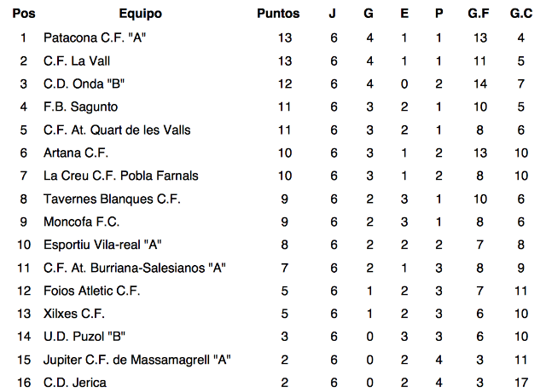Click the G.C column header
Screen dimensions: 546x392
520,14
